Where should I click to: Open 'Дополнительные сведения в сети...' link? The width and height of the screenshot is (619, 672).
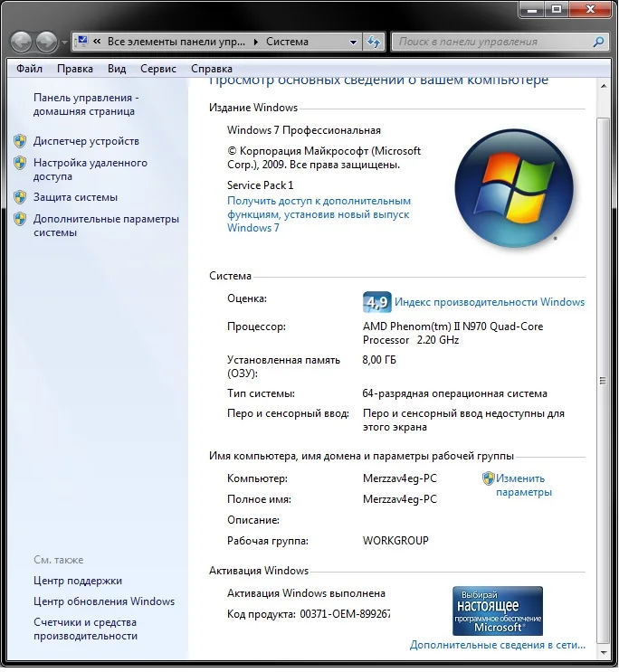coord(498,645)
